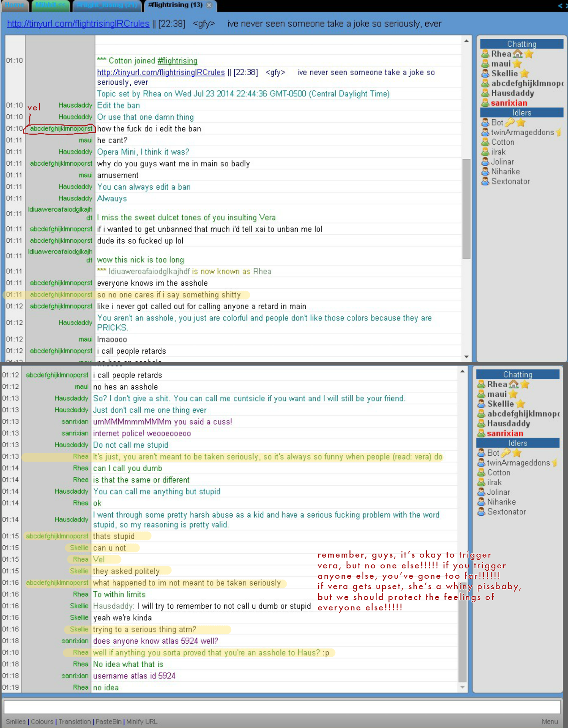Click the Minify URL link

142,722
